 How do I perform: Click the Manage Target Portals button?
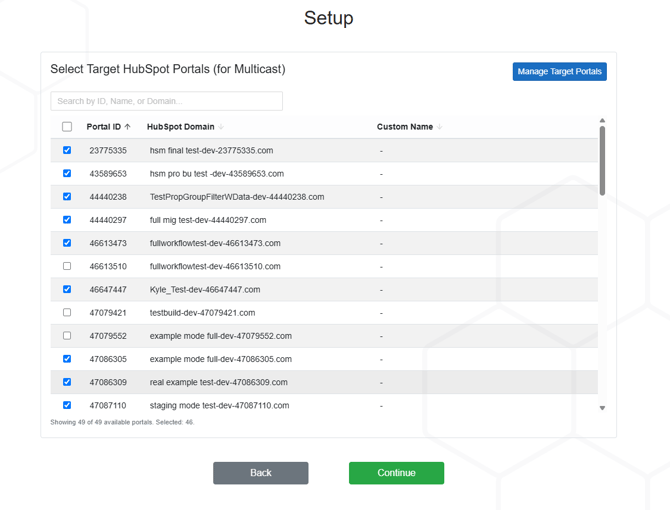(x=559, y=71)
